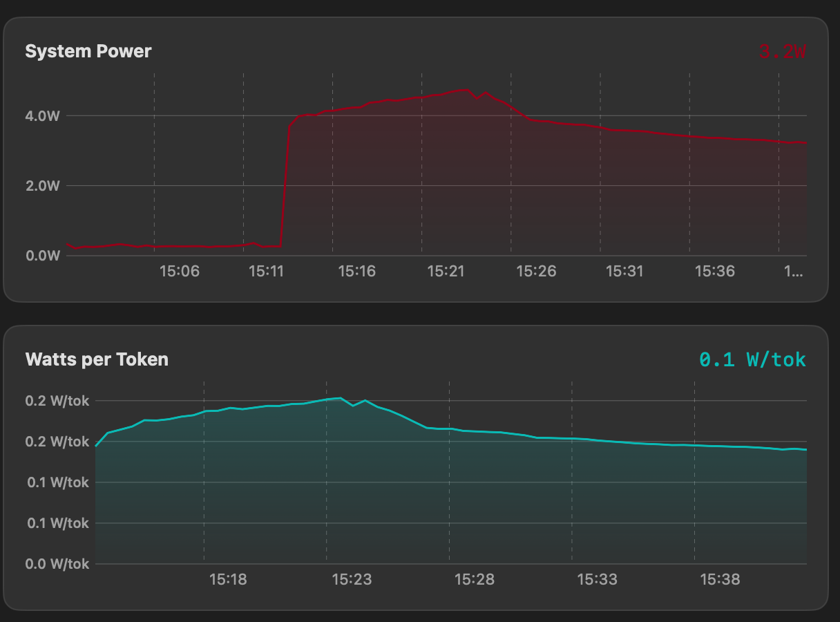Click the 0.1 W/tok current value readout

click(x=752, y=359)
